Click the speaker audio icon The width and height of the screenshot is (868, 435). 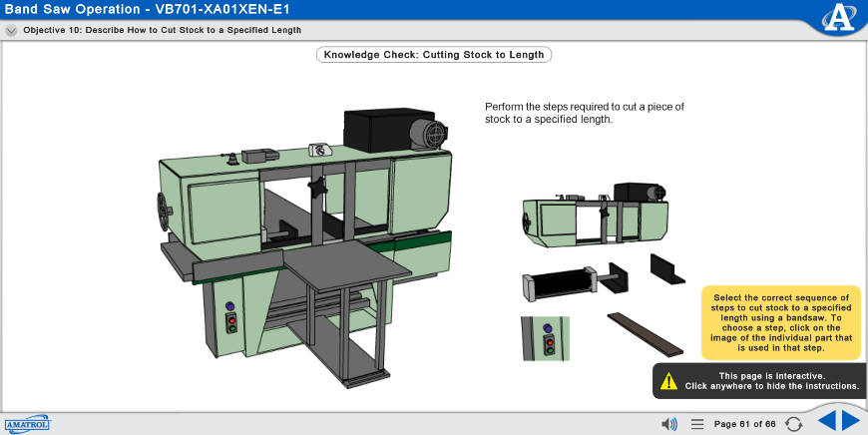[669, 424]
